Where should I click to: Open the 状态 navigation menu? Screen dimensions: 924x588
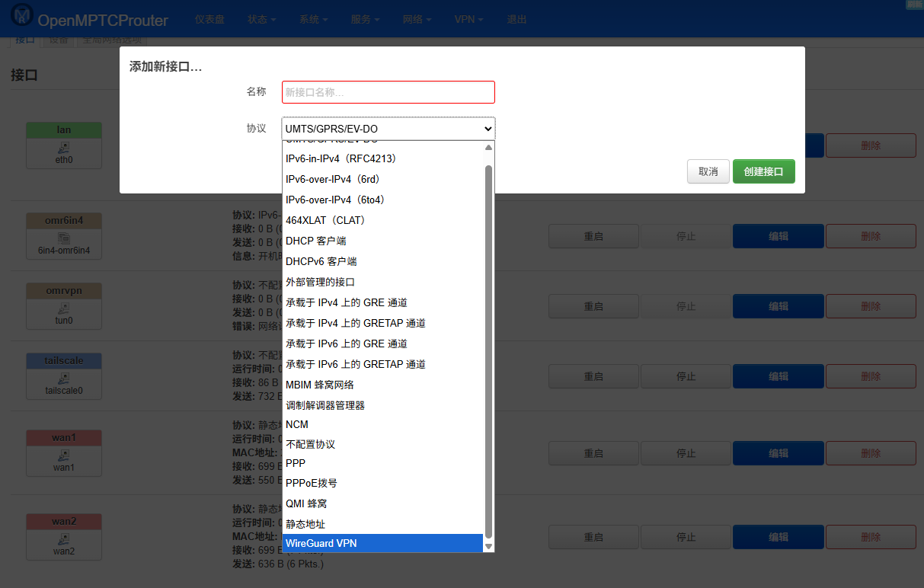coord(262,19)
